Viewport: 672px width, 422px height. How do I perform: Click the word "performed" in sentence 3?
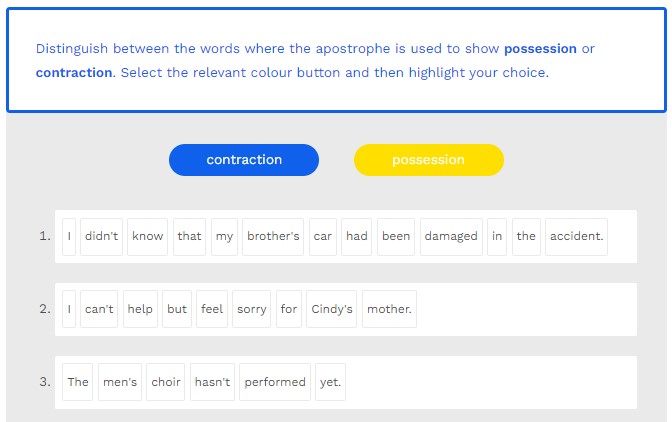click(275, 383)
